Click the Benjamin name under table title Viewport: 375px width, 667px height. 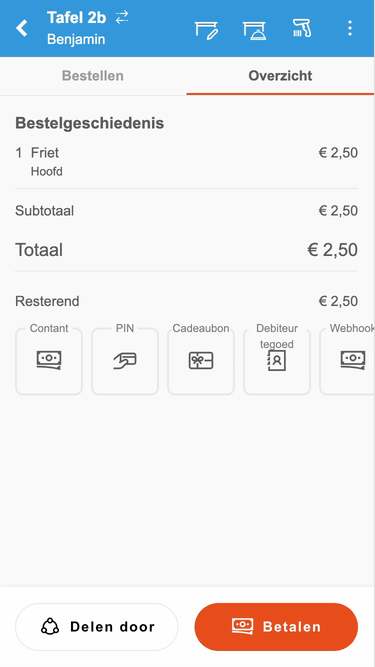pyautogui.click(x=76, y=39)
